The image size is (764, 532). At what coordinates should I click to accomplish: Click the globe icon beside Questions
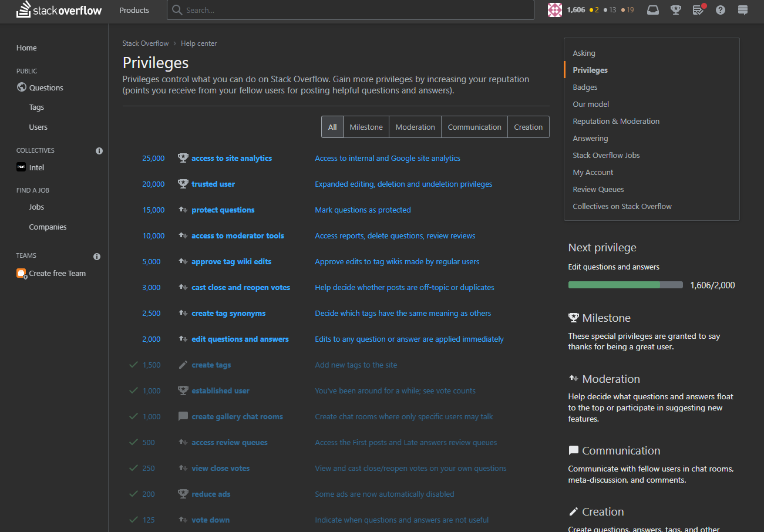click(22, 87)
